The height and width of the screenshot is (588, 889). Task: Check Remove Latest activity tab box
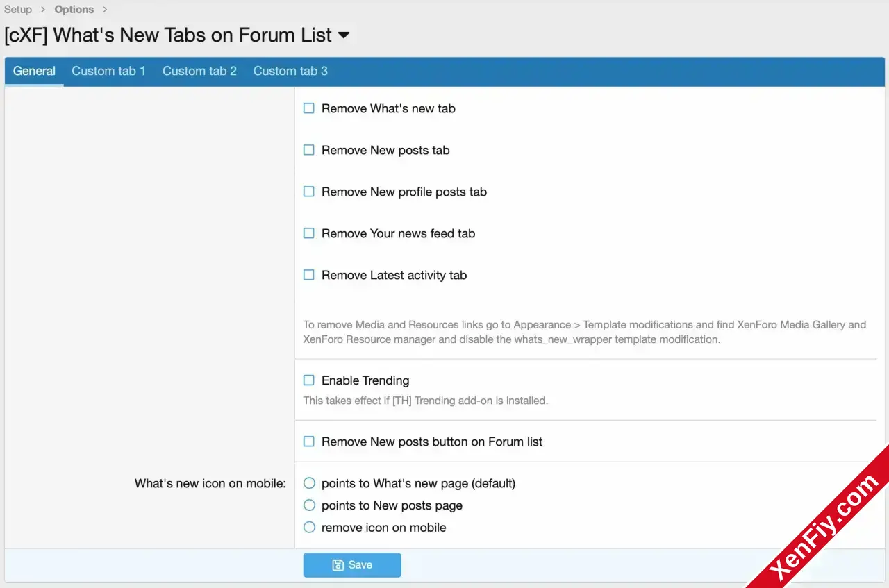(309, 275)
